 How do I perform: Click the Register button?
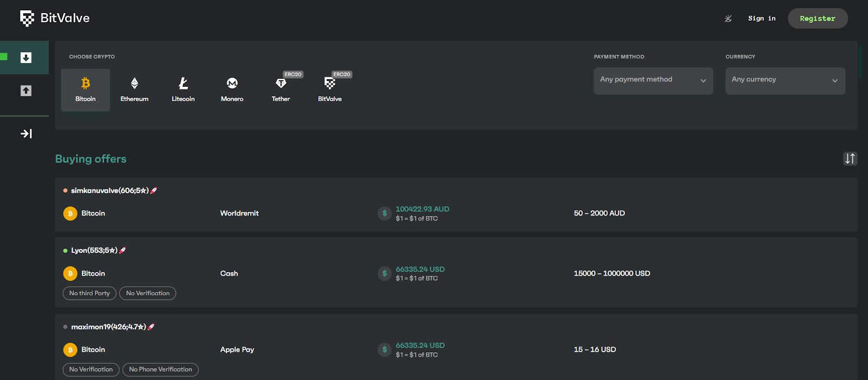[818, 18]
